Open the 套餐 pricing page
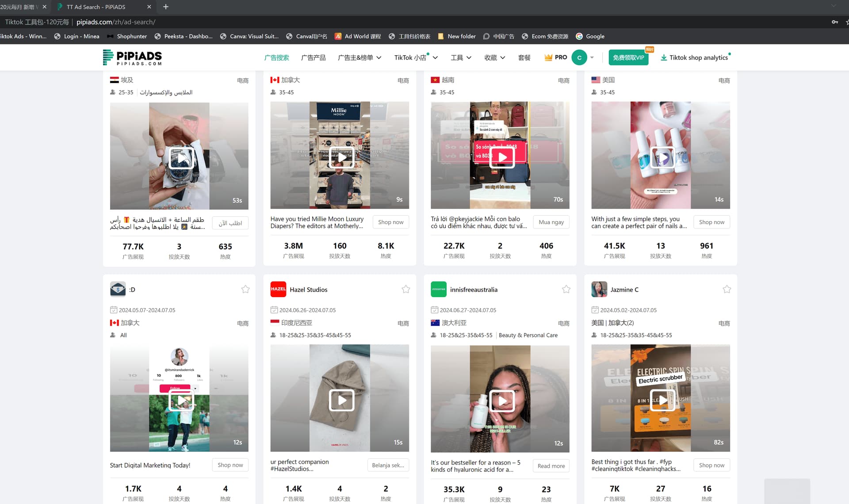This screenshot has width=849, height=504. (524, 57)
